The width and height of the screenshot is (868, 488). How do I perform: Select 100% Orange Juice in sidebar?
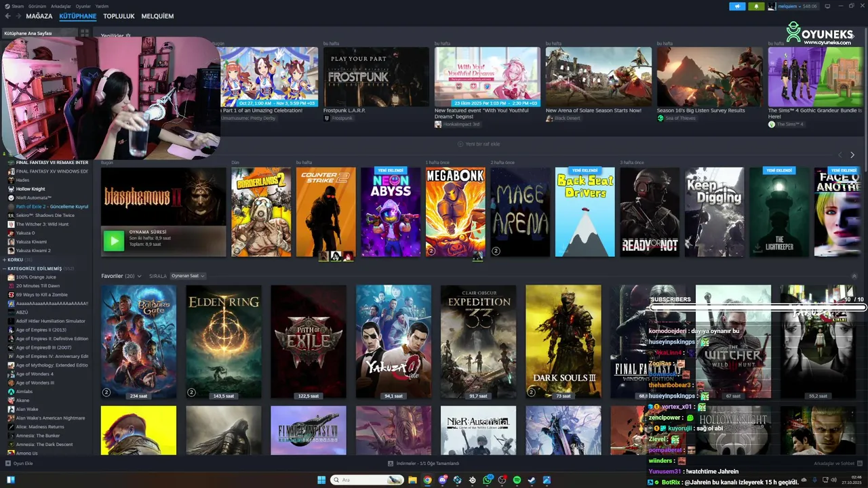click(x=47, y=277)
